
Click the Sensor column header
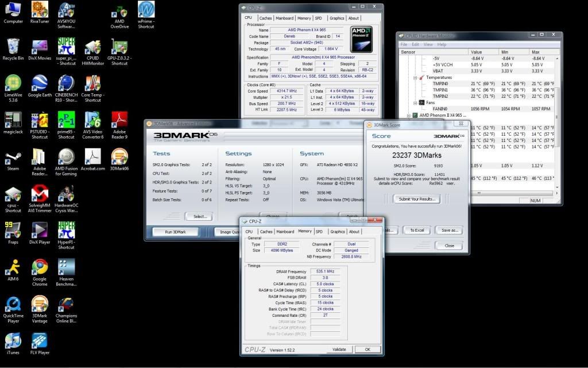pyautogui.click(x=434, y=52)
